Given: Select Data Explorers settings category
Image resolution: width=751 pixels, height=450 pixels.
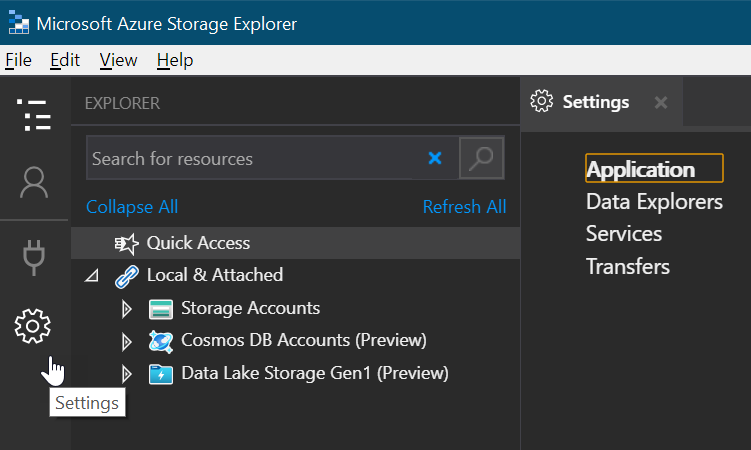Looking at the screenshot, I should tap(654, 202).
